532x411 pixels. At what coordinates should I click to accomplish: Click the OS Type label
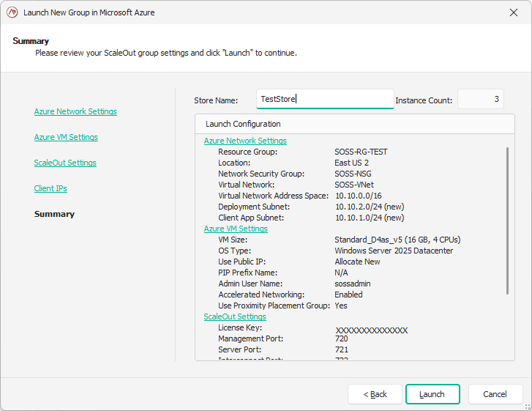click(x=234, y=251)
